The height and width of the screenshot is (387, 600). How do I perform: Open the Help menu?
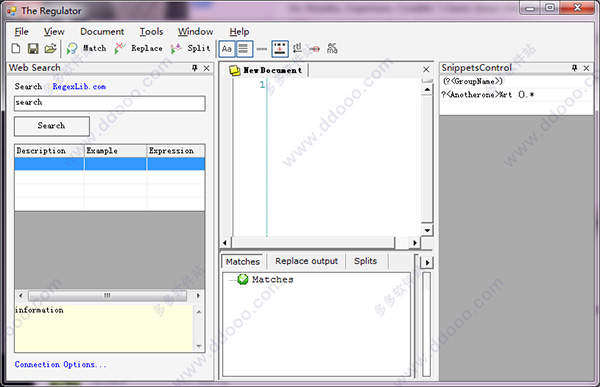click(239, 32)
